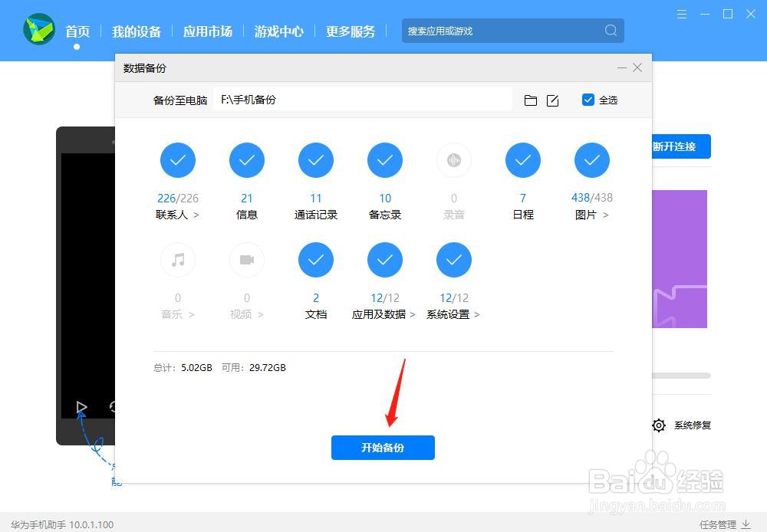
Task: Expand the 联系人 contacts details arrow
Action: (x=196, y=215)
